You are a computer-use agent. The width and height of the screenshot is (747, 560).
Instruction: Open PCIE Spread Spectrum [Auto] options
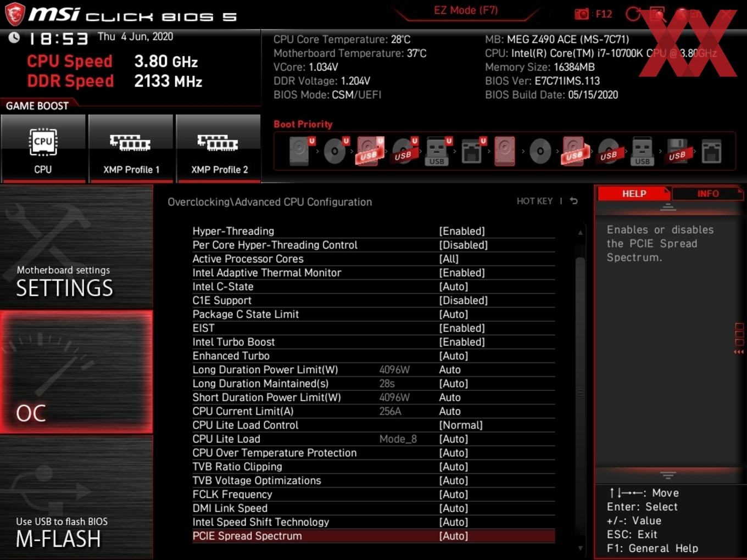(x=454, y=536)
